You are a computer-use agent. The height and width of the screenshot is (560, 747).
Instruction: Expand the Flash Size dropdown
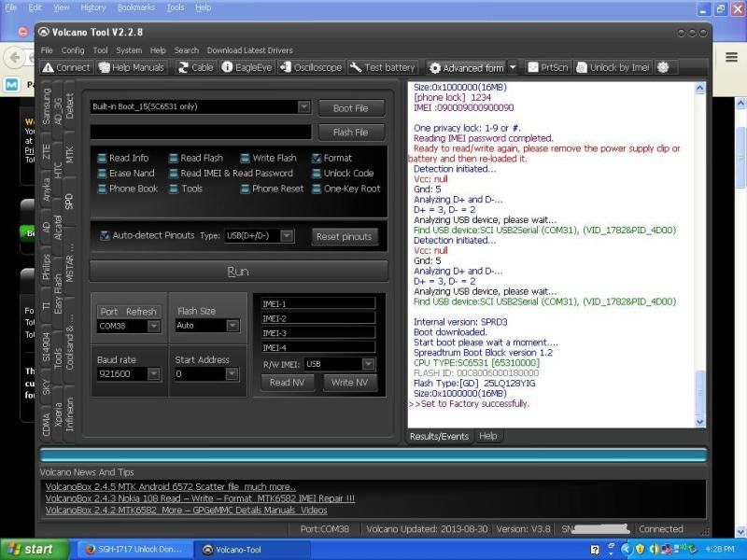click(x=232, y=326)
